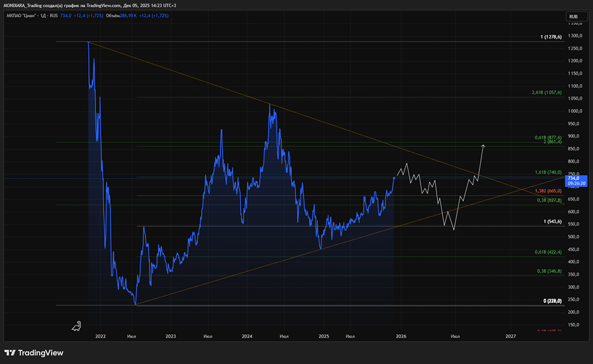Viewport: 593px width, 364px height.
Task: Click the 2022 label on time axis
Action: click(x=100, y=336)
